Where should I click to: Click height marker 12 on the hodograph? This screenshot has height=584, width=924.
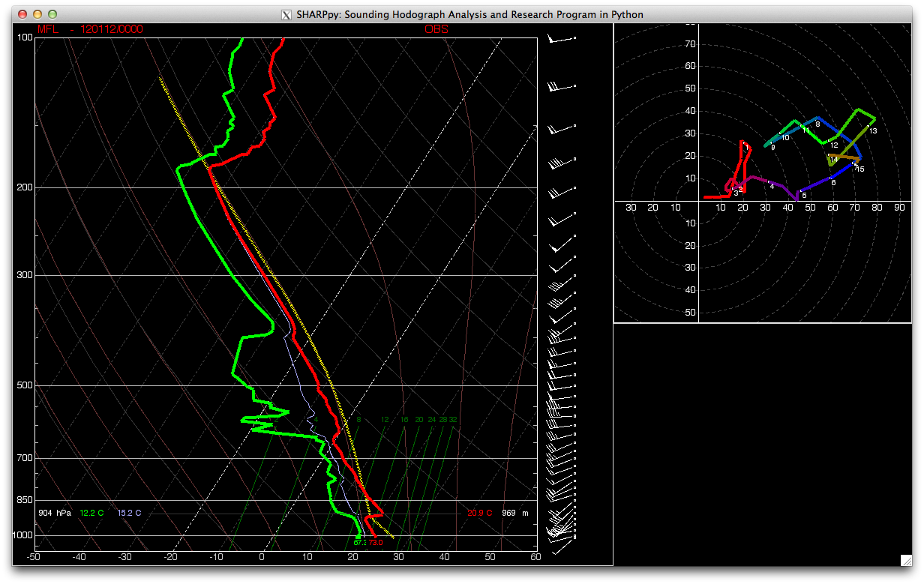(x=833, y=145)
